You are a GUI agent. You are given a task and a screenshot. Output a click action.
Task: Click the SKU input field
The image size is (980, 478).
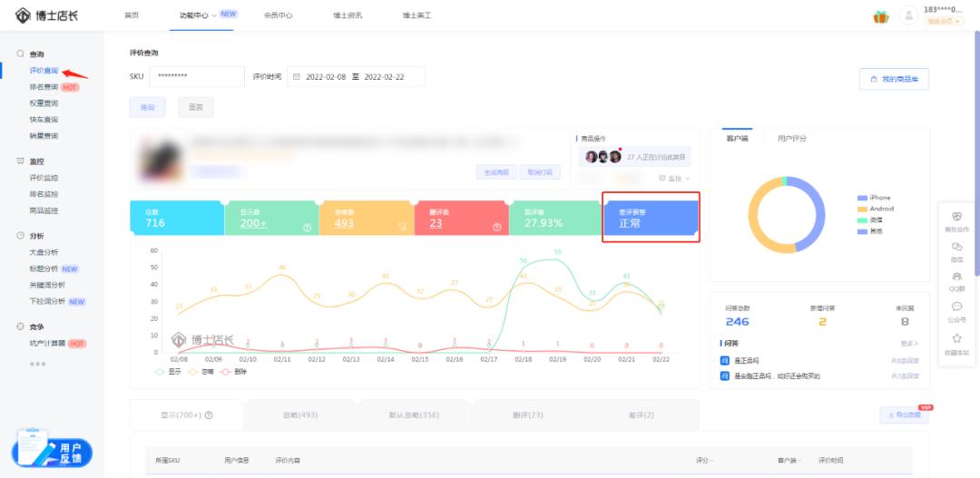[197, 77]
